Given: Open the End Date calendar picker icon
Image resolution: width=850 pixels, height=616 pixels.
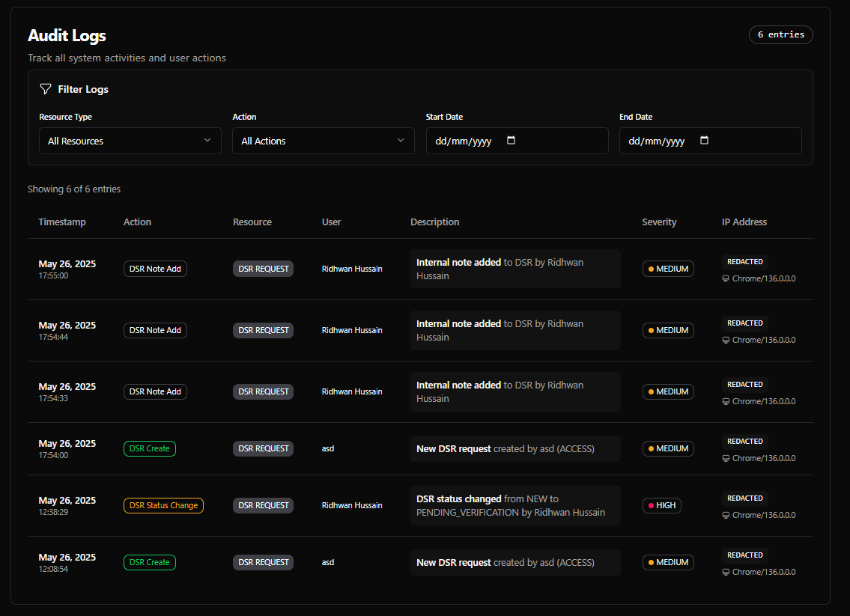Looking at the screenshot, I should click(x=704, y=140).
